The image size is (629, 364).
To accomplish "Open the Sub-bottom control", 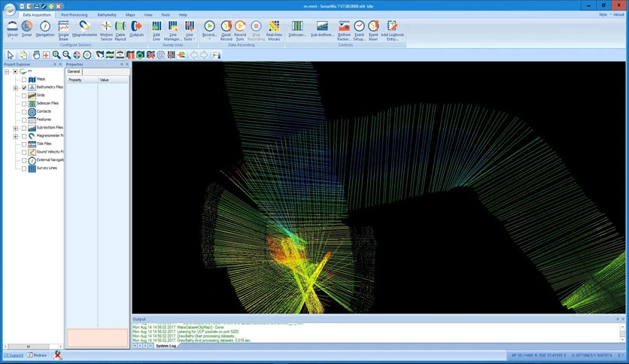I will (x=322, y=29).
